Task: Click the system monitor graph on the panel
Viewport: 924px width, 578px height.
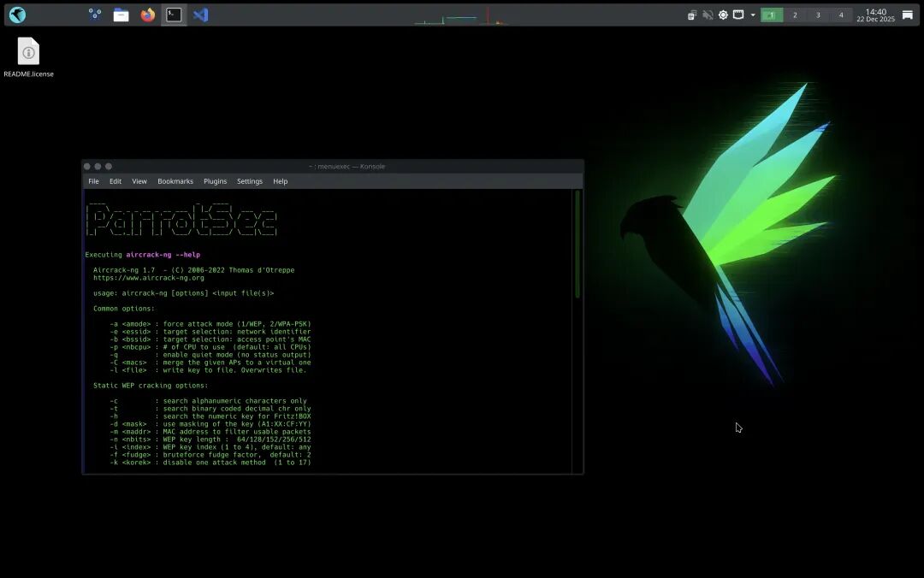Action: tap(458, 15)
